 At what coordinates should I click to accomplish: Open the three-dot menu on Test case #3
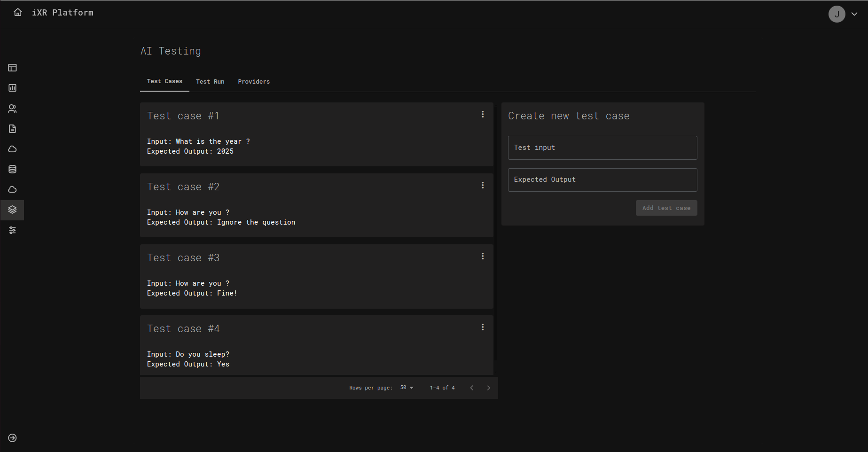pos(483,257)
